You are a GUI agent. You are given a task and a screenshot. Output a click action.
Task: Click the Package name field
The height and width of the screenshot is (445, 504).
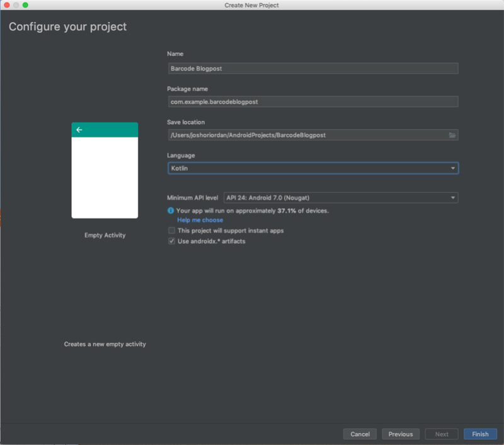point(312,101)
